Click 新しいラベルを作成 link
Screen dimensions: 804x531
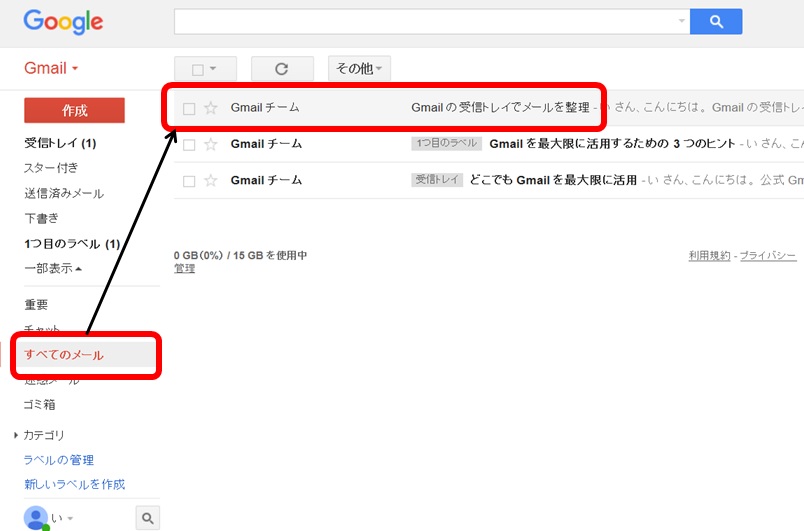pyautogui.click(x=74, y=484)
